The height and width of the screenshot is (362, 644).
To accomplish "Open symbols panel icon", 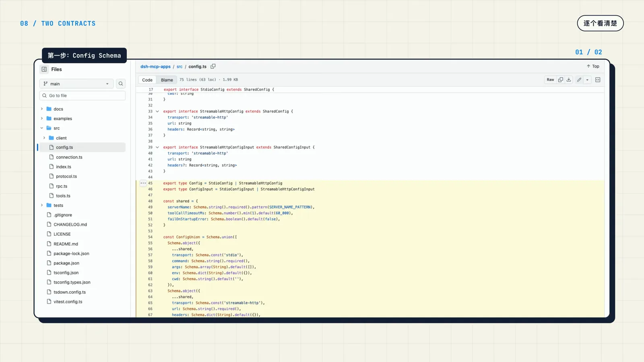I will pyautogui.click(x=598, y=80).
